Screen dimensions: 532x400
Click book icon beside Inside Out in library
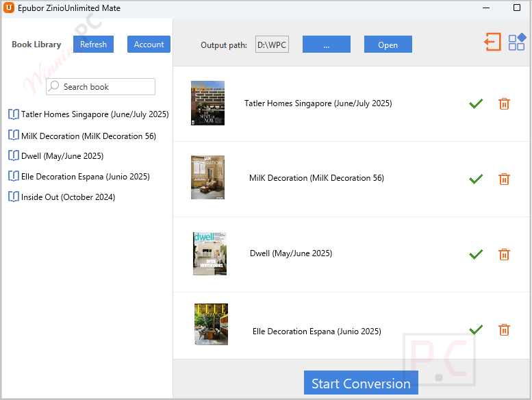(x=14, y=197)
